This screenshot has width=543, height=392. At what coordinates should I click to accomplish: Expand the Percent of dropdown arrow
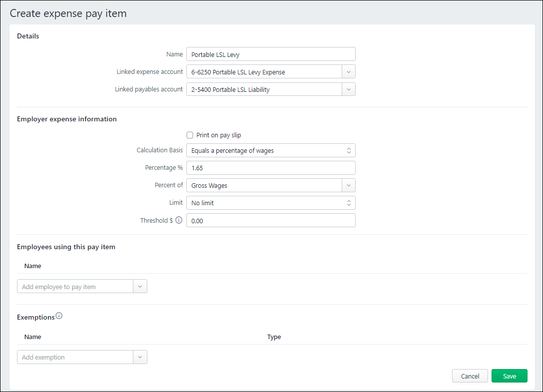tap(349, 185)
